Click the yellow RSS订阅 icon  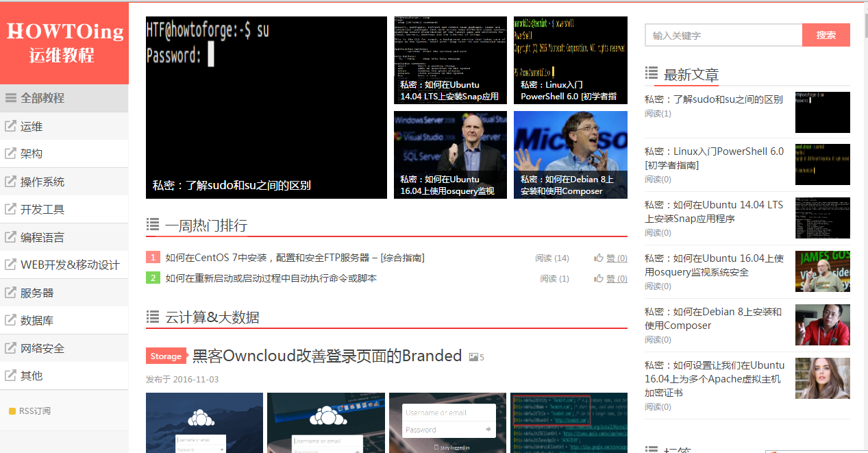12,411
